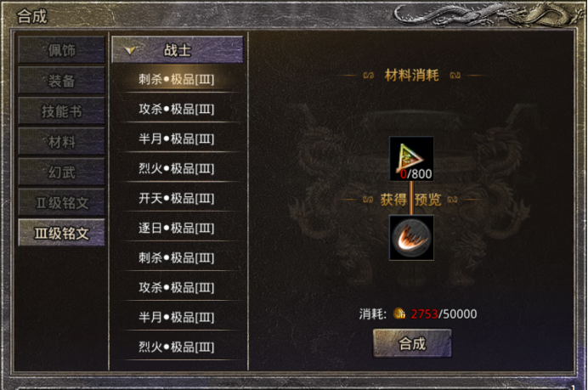The height and width of the screenshot is (390, 588).
Task: Open the 技能书 category
Action: (61, 110)
